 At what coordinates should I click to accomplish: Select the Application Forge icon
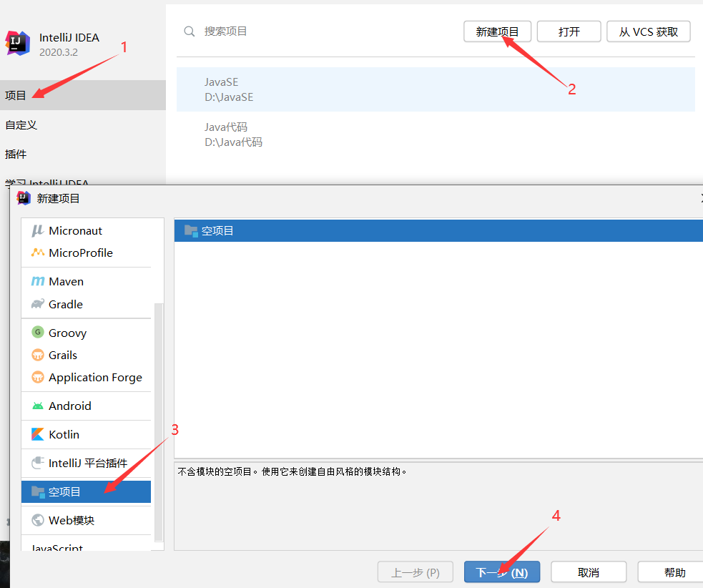click(x=38, y=377)
